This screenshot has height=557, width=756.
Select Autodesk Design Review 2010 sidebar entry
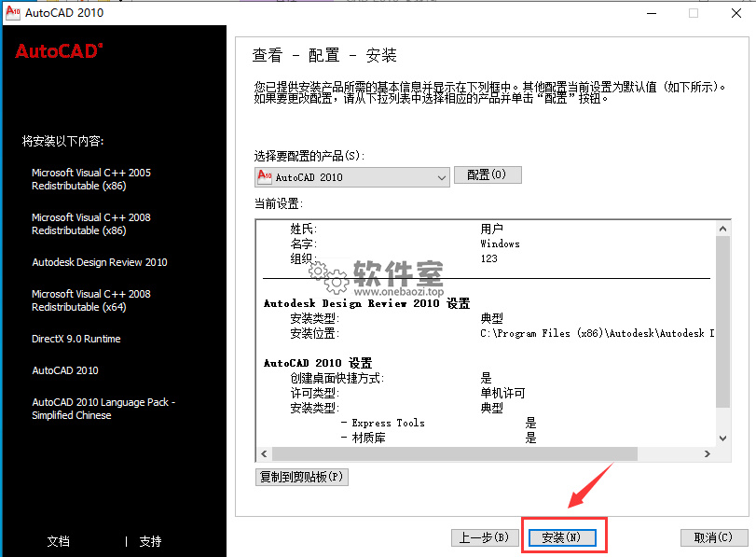[x=100, y=262]
